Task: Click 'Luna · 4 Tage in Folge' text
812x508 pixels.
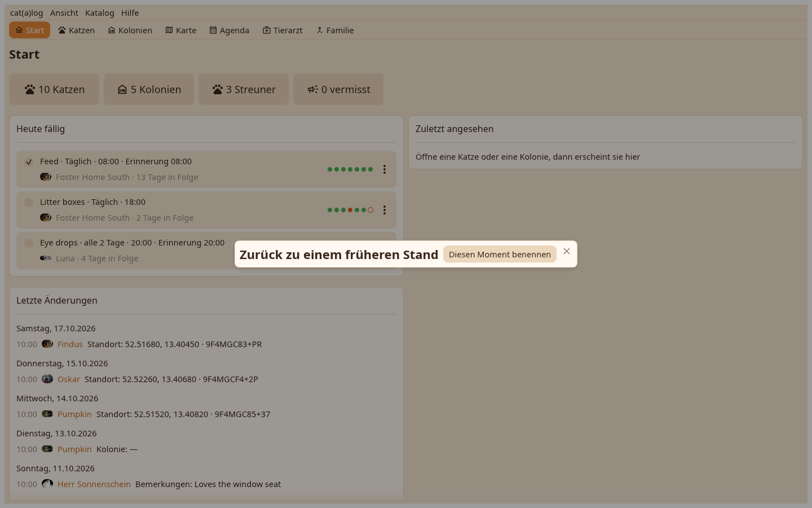Action: pyautogui.click(x=97, y=259)
